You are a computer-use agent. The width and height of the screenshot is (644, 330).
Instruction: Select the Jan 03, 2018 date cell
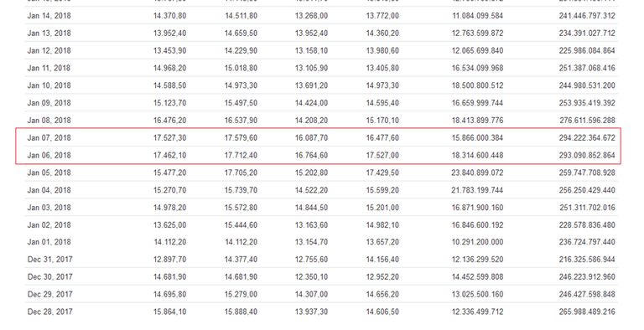(x=49, y=208)
